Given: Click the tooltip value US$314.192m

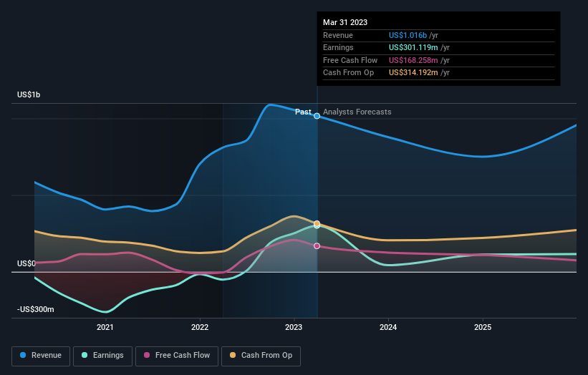Looking at the screenshot, I should click(x=413, y=73).
